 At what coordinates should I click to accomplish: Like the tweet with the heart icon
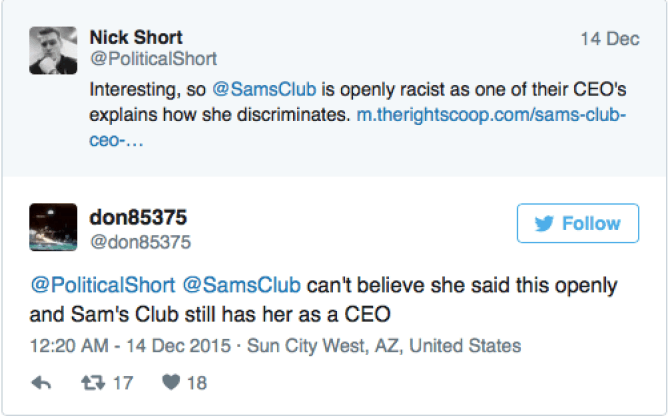pyautogui.click(x=169, y=382)
